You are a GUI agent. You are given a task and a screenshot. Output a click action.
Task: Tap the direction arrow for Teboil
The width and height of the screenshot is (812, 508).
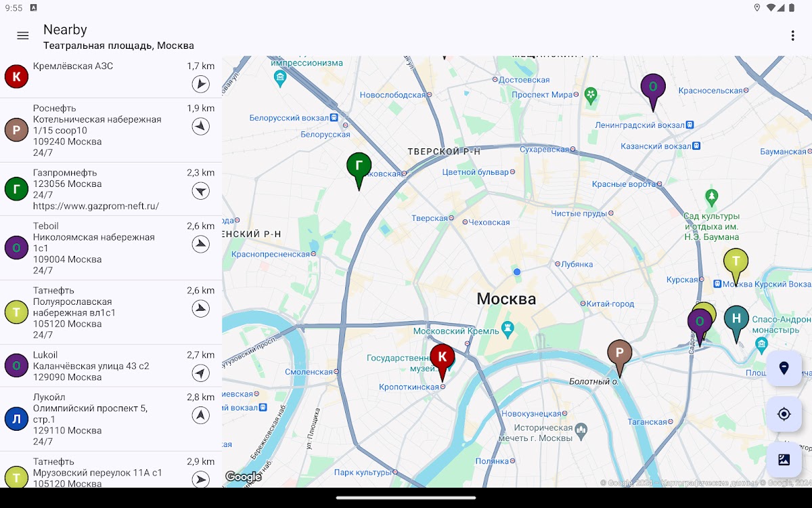(x=200, y=245)
